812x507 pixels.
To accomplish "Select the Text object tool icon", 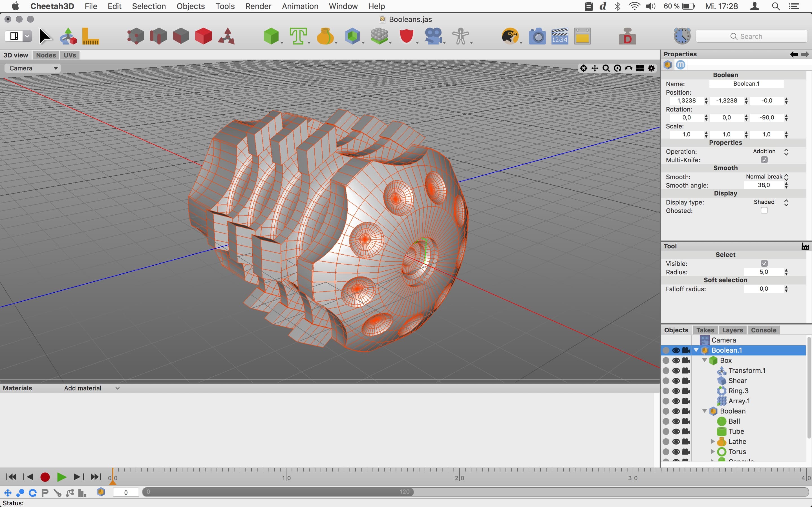I will [x=298, y=36].
